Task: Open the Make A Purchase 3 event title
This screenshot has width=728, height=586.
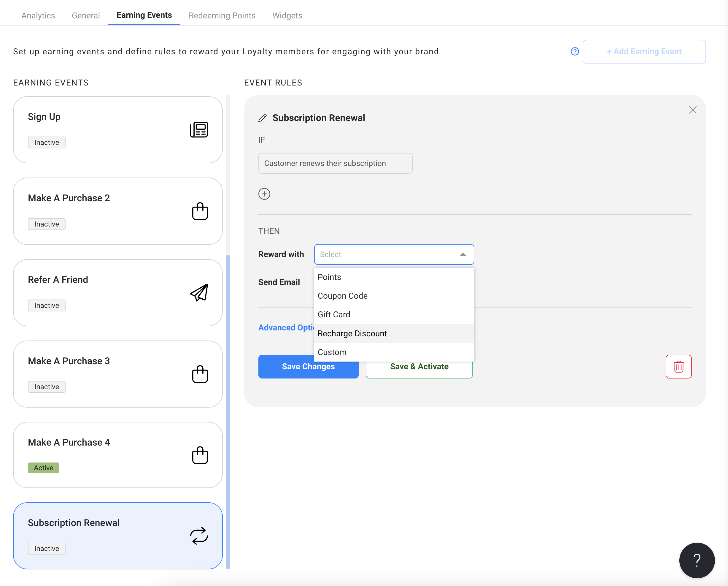Action: [x=69, y=361]
